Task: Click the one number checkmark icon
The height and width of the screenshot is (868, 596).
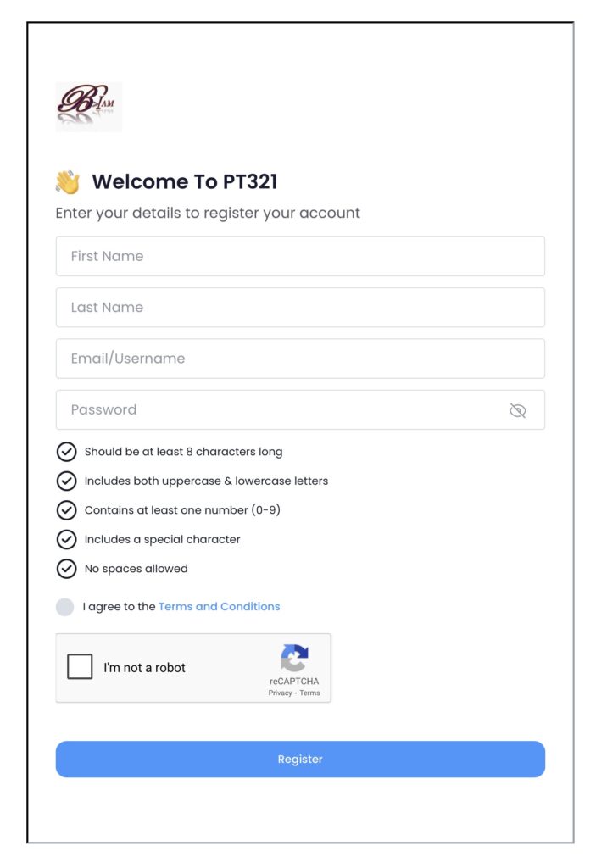Action: [66, 510]
